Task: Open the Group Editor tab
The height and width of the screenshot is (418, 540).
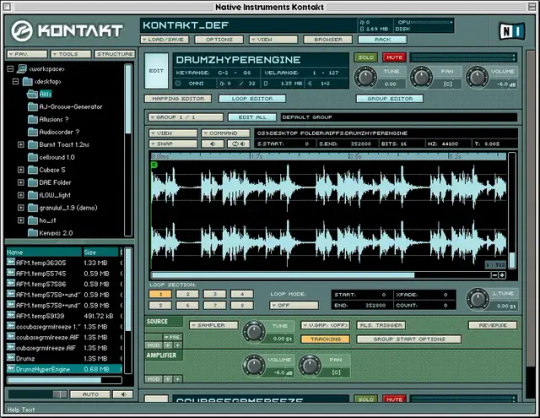Action: (390, 99)
